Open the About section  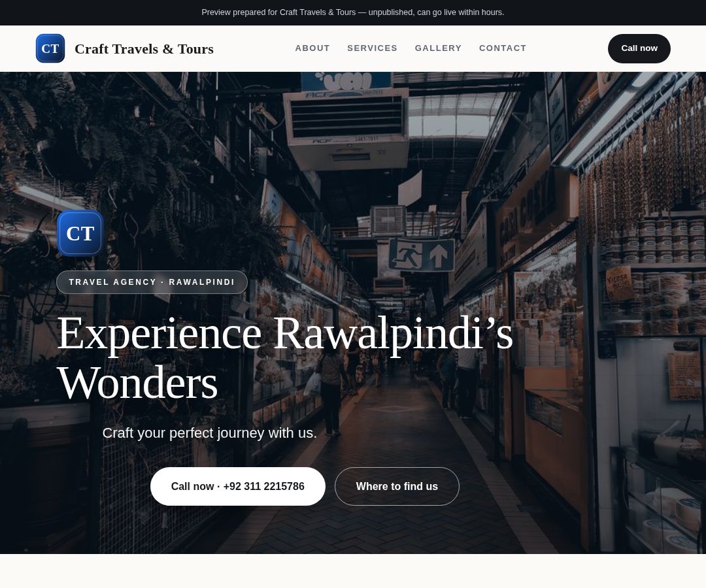tap(312, 48)
